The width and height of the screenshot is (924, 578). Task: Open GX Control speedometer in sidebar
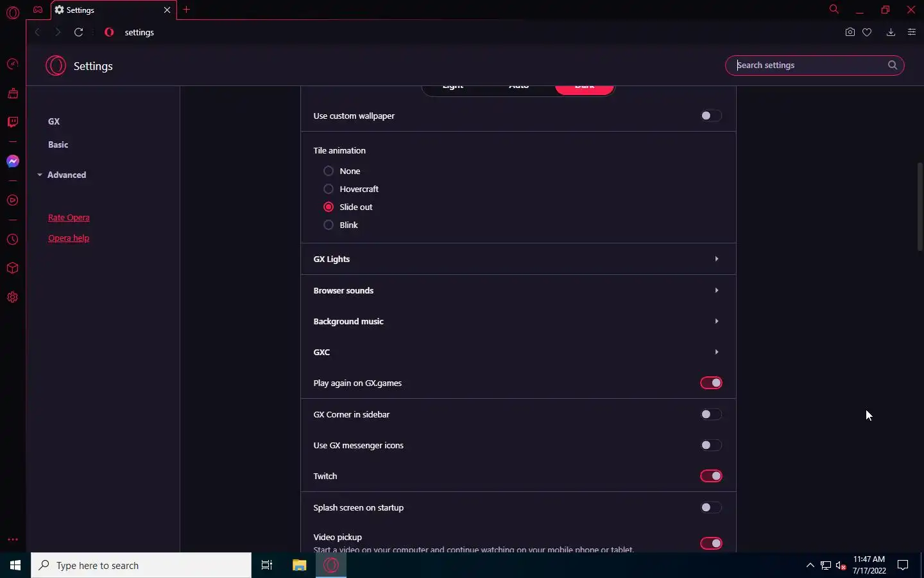(x=12, y=64)
